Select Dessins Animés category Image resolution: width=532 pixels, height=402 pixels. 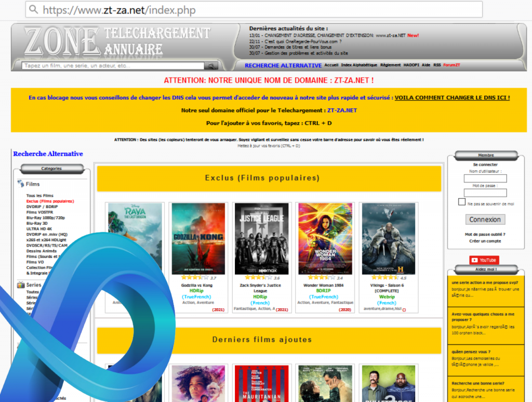tap(42, 251)
